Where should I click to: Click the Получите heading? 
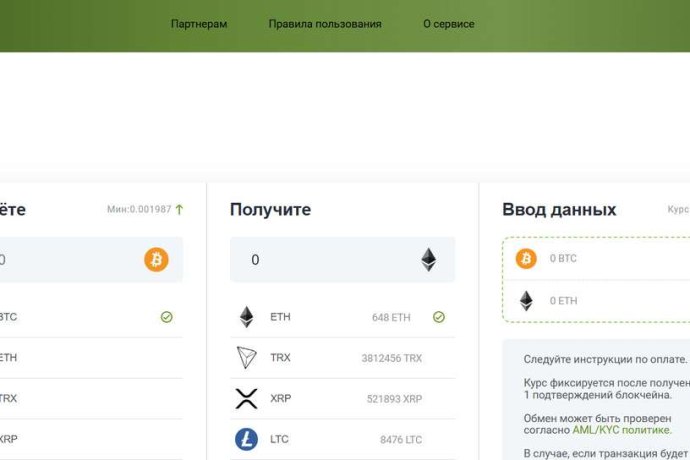point(270,210)
